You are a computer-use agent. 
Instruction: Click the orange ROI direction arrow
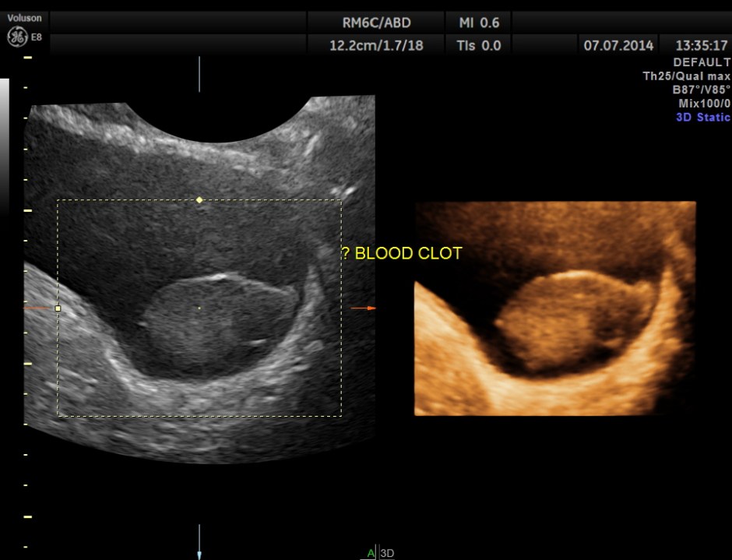363,308
